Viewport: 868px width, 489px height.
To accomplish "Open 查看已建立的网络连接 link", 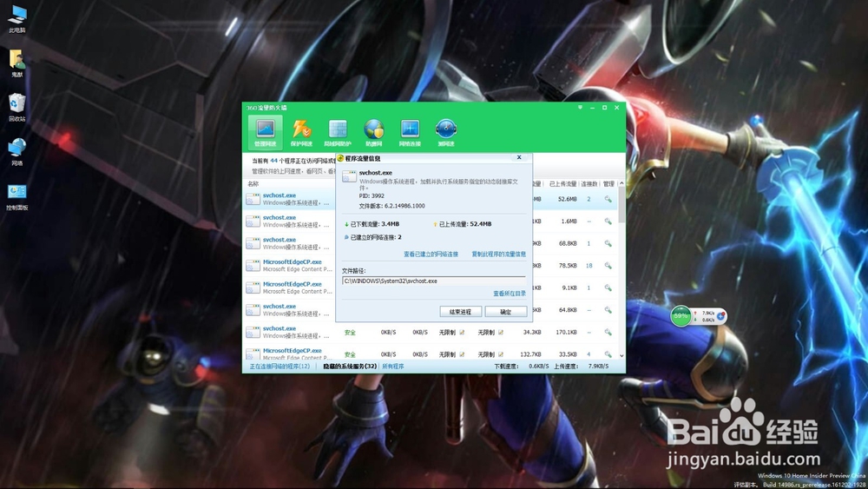I will click(431, 254).
